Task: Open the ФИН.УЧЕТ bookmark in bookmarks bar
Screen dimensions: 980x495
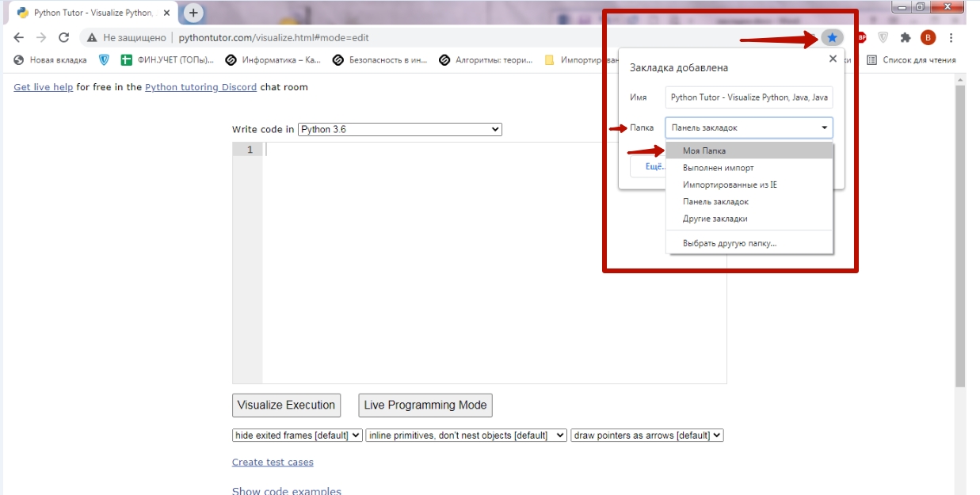Action: click(x=167, y=59)
